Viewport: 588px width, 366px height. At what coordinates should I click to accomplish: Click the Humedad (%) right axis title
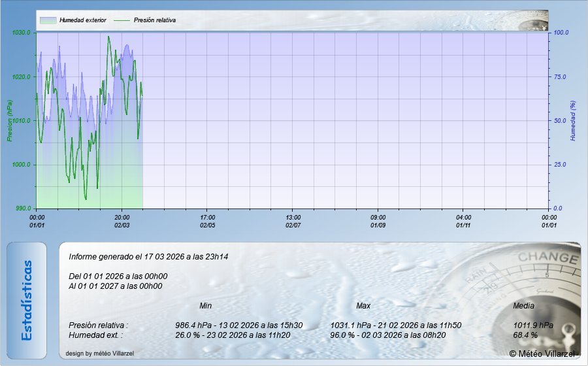573,121
